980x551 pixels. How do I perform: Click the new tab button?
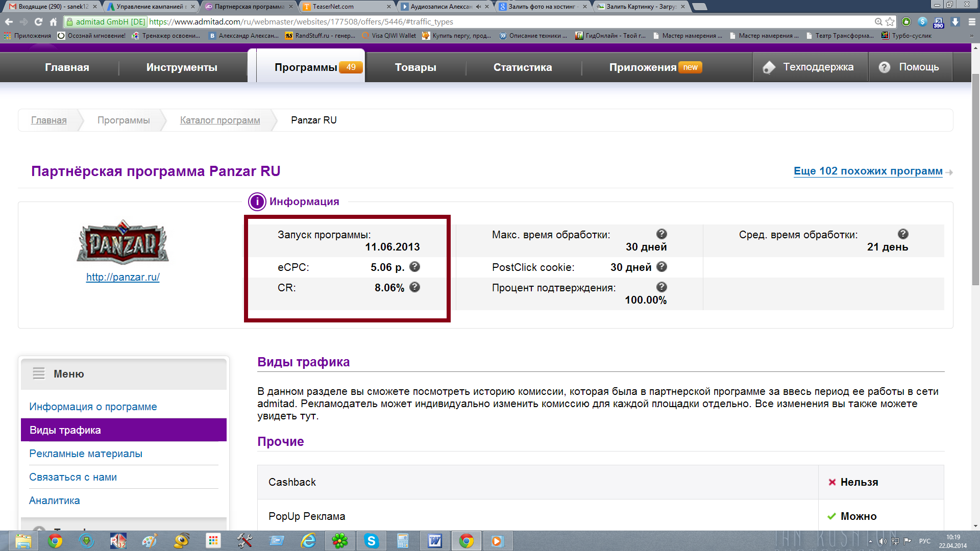[x=700, y=7]
